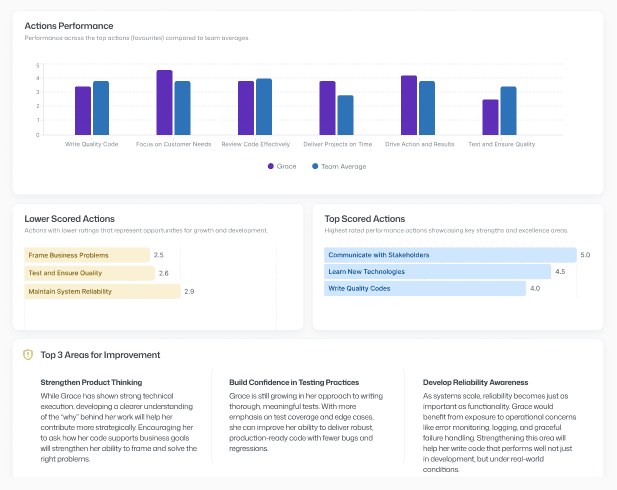The image size is (617, 490).
Task: Click the Write Quality Code axis label
Action: pos(92,144)
